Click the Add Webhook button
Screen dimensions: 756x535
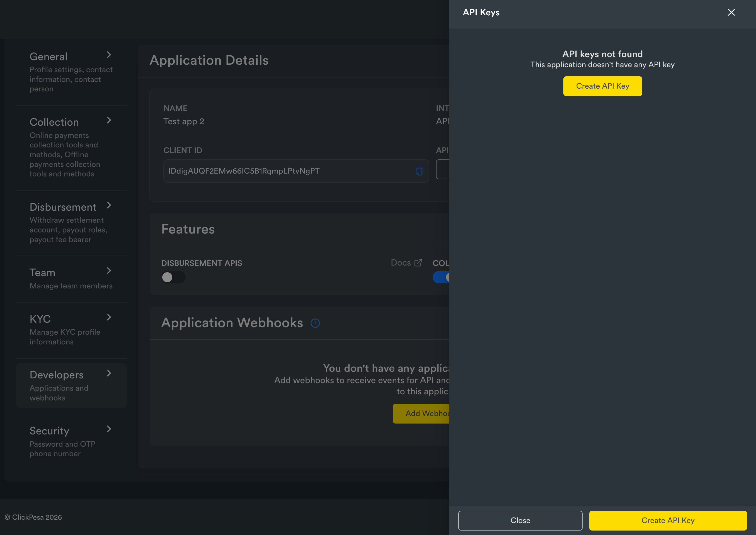[x=421, y=414]
